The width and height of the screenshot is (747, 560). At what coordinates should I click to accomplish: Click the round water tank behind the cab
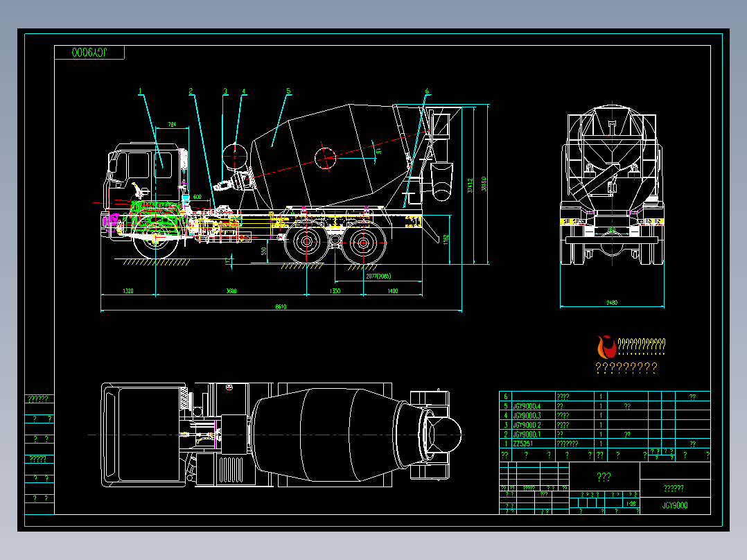pos(234,156)
